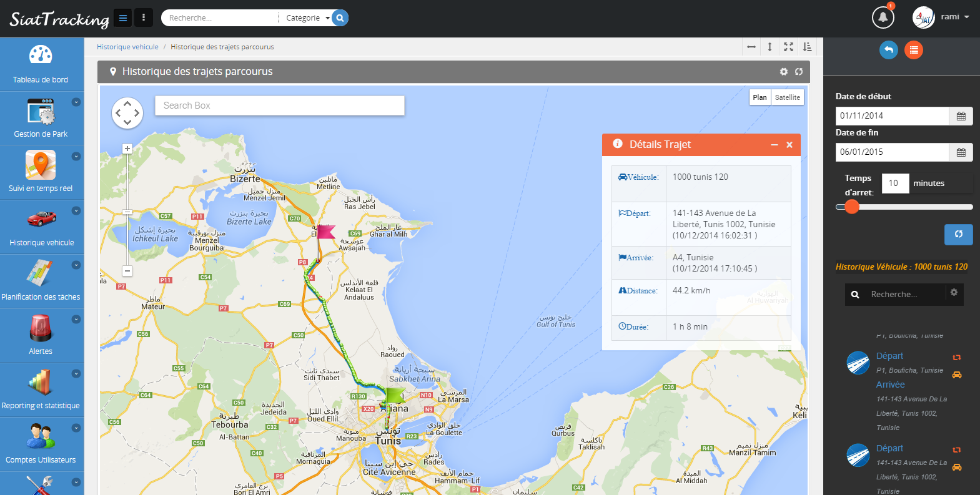The width and height of the screenshot is (980, 495).
Task: Switch map to Plan view
Action: pos(760,97)
